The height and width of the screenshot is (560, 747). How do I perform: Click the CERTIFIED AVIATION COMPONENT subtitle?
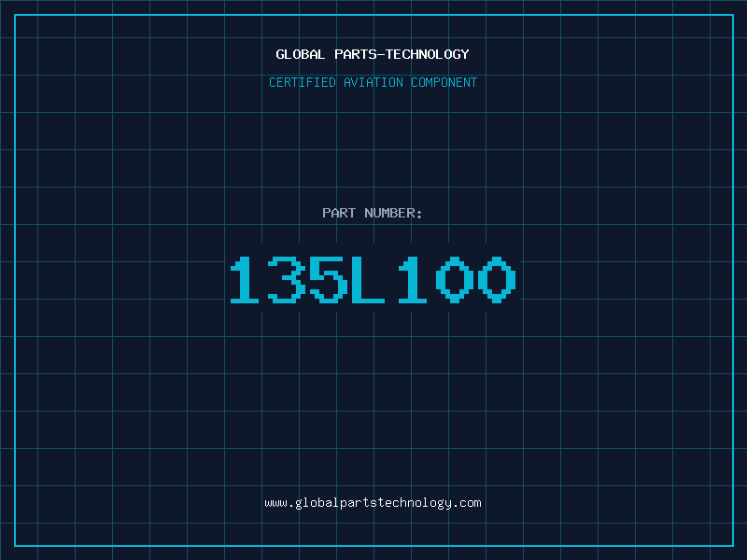tap(373, 82)
